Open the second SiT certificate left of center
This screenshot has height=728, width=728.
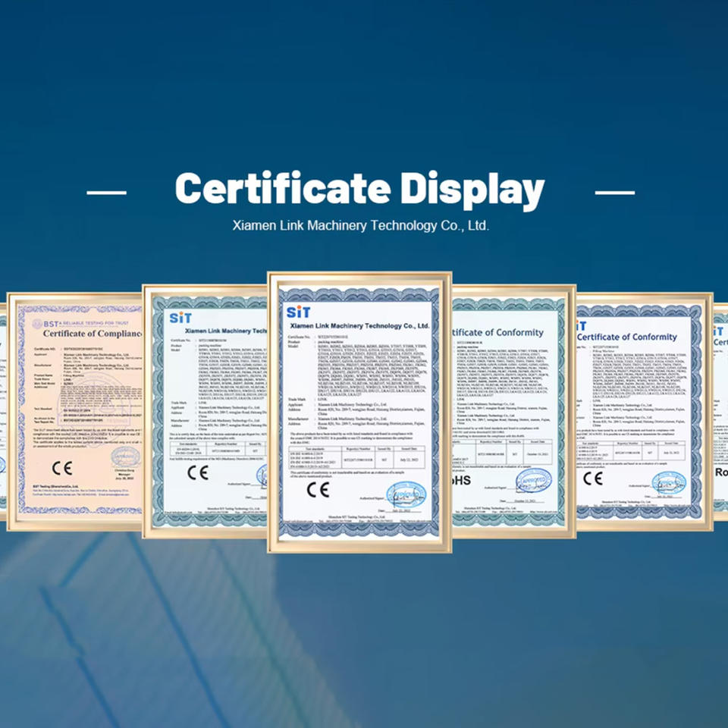205,411
